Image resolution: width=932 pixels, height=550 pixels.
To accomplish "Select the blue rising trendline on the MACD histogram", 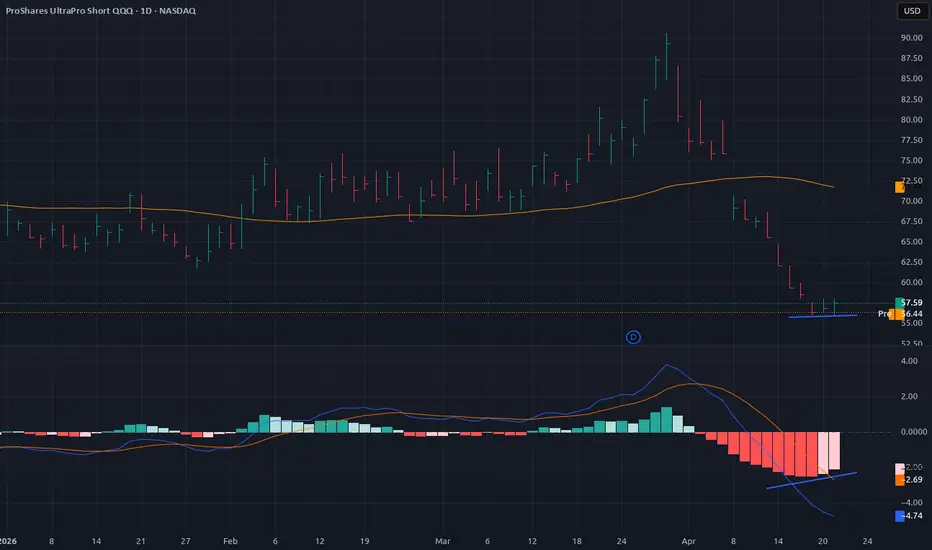I will pyautogui.click(x=811, y=480).
